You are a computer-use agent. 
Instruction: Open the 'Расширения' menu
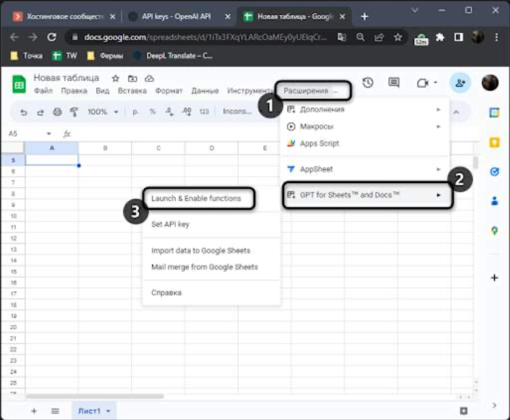[x=306, y=91]
